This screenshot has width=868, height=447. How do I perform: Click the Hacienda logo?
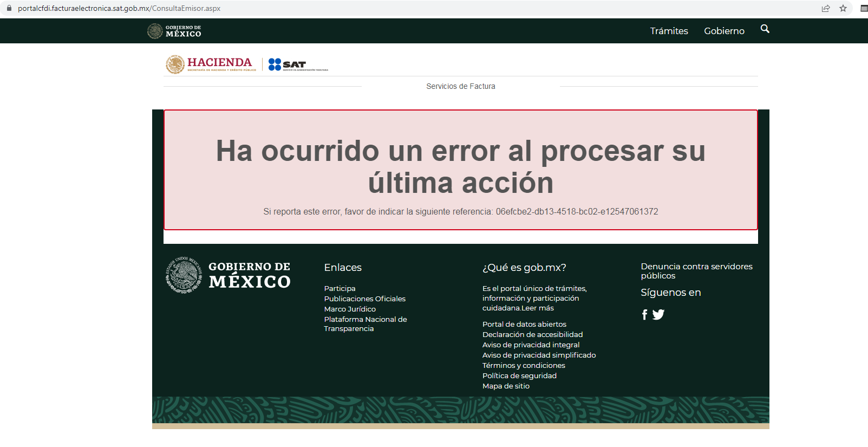tap(211, 64)
